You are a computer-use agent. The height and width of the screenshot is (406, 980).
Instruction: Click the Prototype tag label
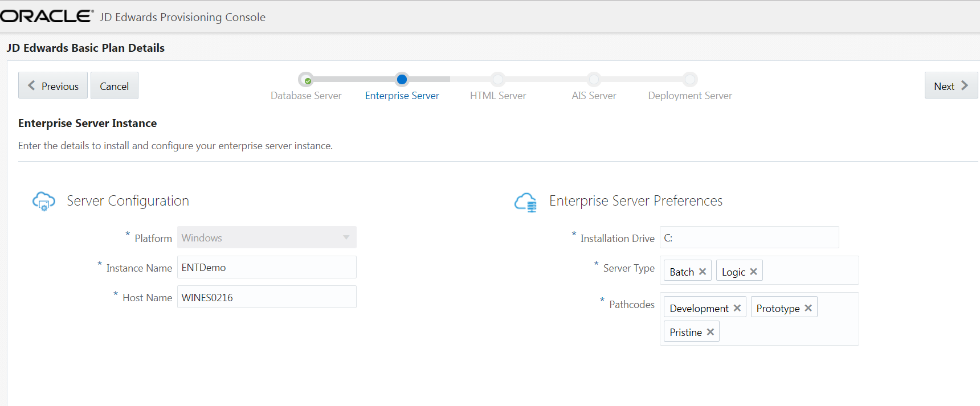tap(778, 308)
